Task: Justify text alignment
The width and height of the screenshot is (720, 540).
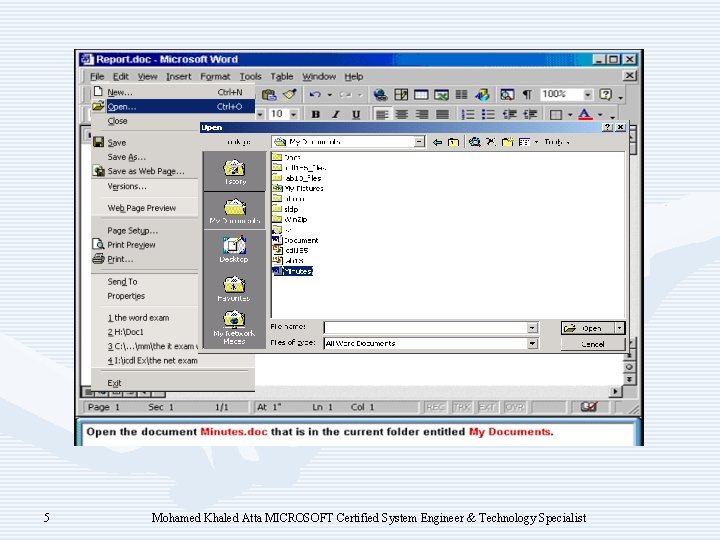Action: [x=442, y=114]
